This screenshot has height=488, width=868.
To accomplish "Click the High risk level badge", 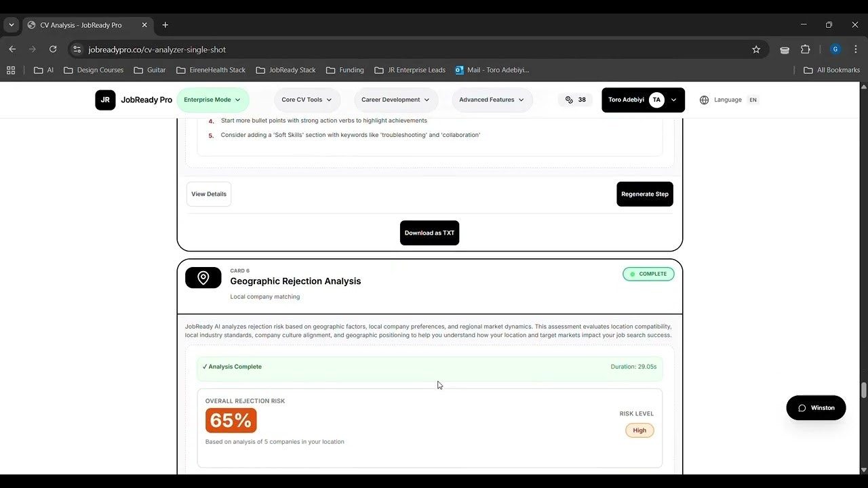I will (x=639, y=430).
